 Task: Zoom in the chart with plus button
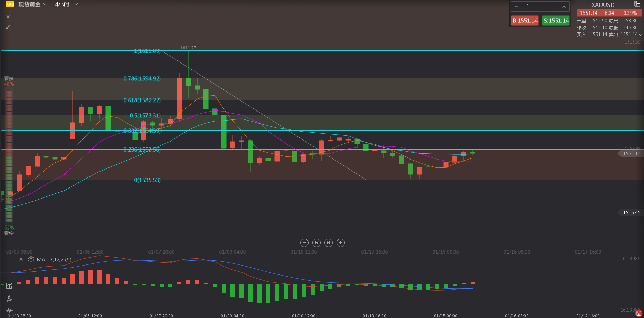point(341,243)
